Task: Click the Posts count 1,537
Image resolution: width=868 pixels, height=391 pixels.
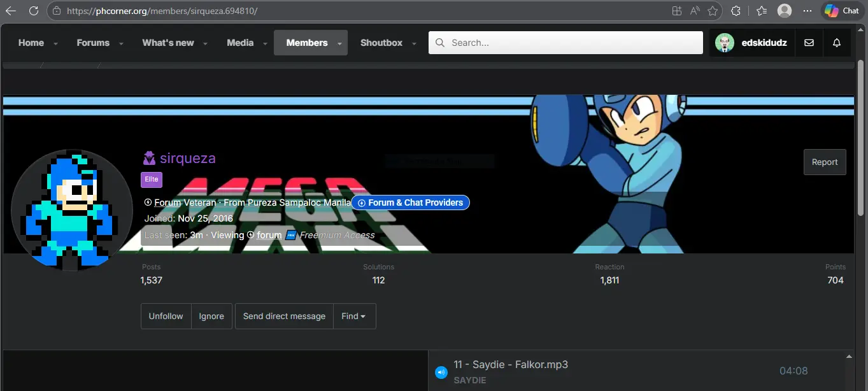Action: pos(152,280)
